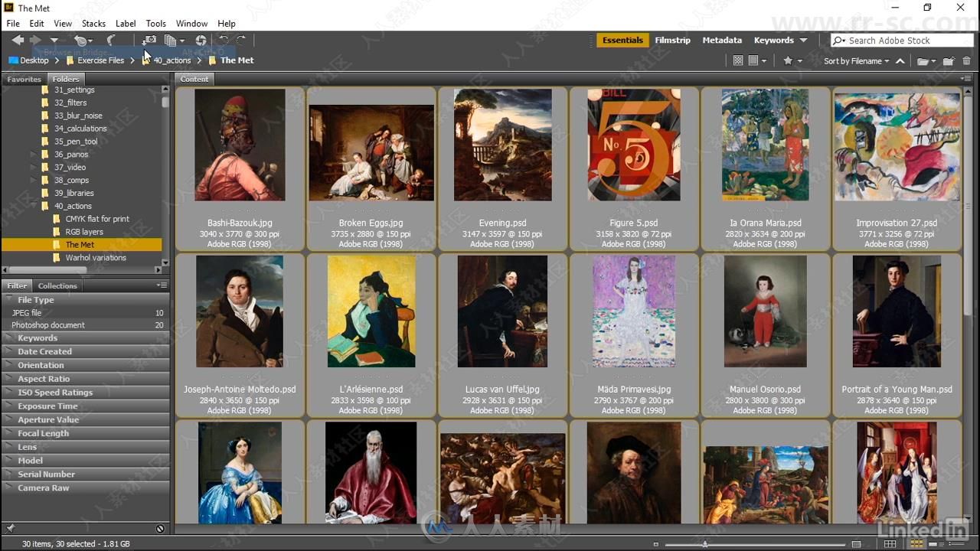Toggle the lock thumbnail grid icon
Viewport: 980px width, 551px height.
pos(890,544)
